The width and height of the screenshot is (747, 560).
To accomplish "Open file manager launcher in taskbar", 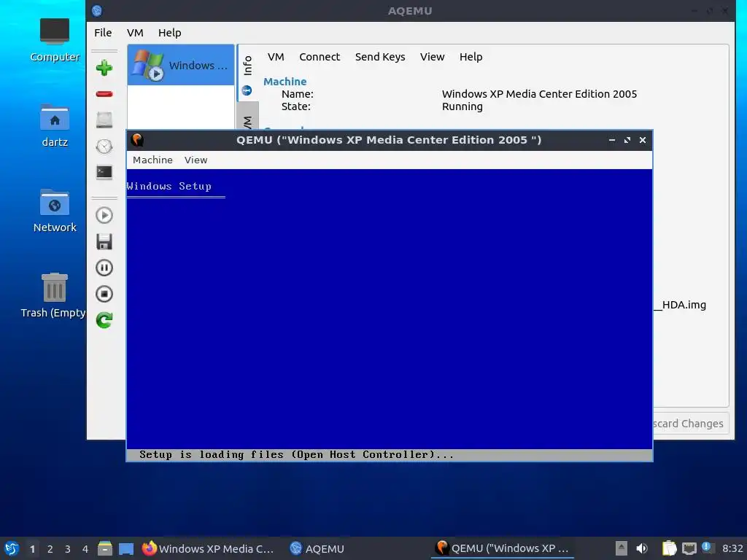I will point(105,548).
